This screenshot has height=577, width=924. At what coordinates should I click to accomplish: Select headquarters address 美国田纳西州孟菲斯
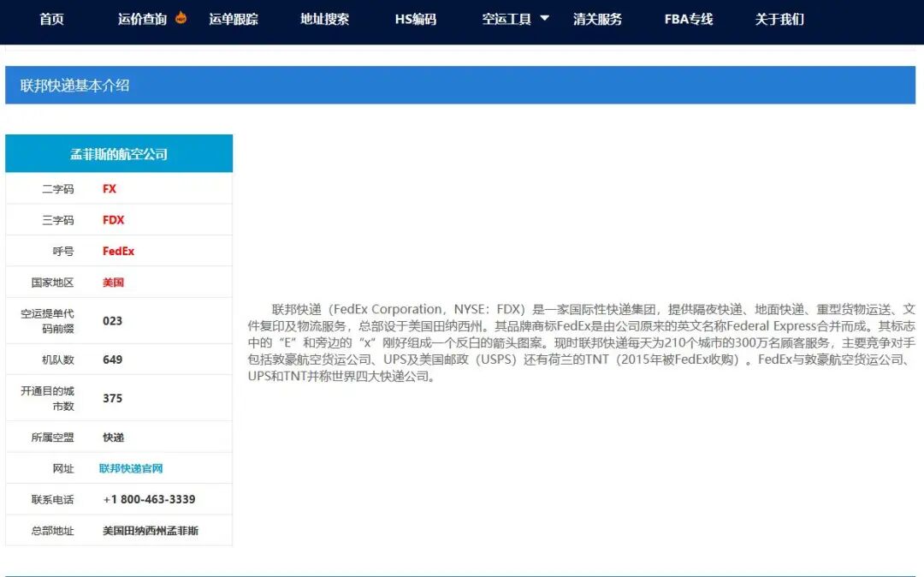coord(151,531)
